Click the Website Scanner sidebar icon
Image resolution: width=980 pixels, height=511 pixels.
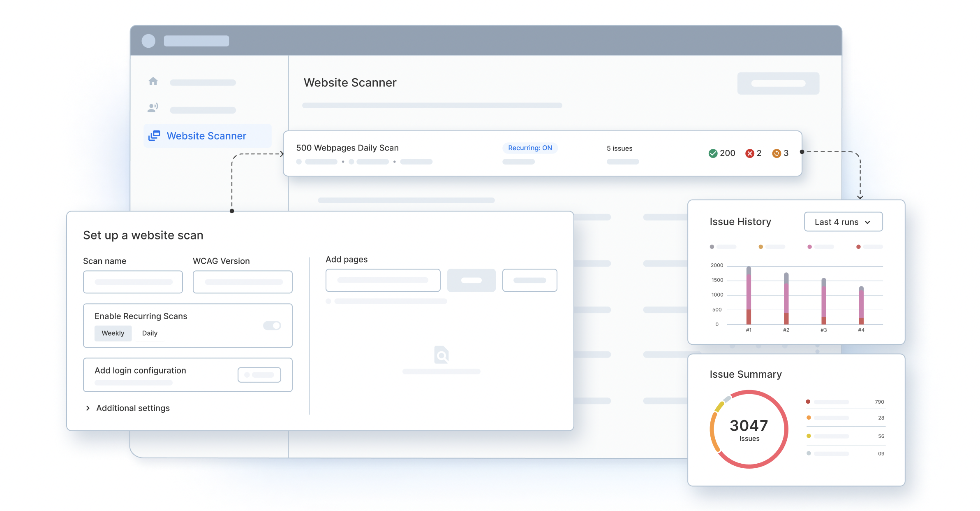pyautogui.click(x=154, y=135)
